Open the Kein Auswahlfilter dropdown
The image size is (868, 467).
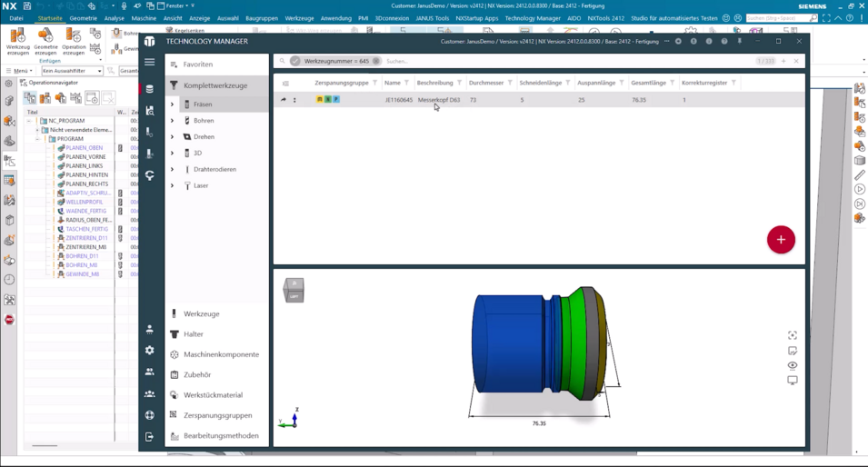pos(72,71)
